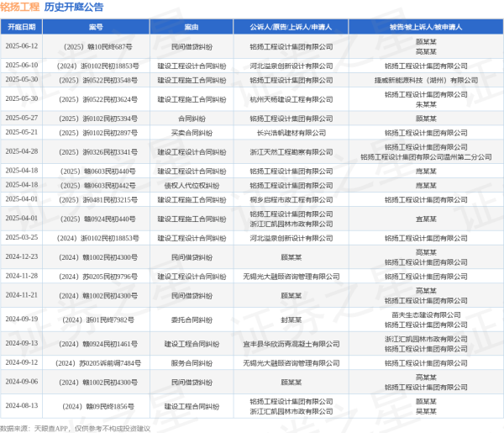Click 民间借贷纠纷 in the 2025-06-12 row
The height and width of the screenshot is (433, 504).
point(192,47)
